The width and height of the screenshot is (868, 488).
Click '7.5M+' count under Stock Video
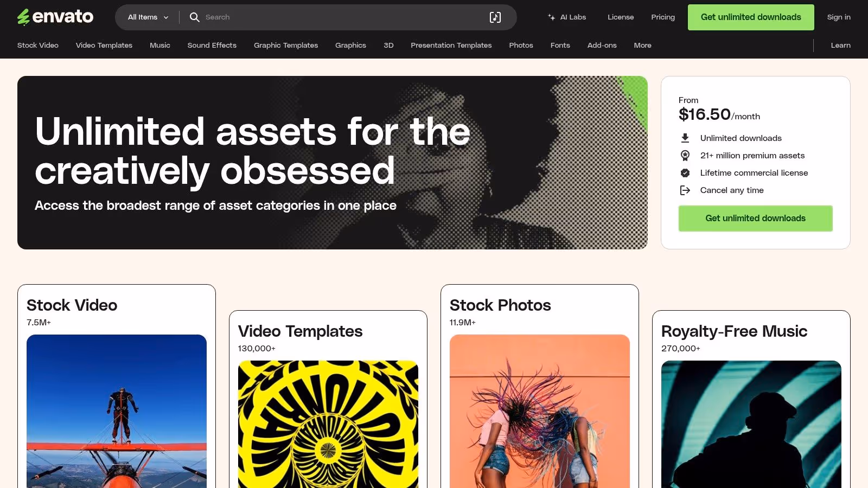(x=39, y=323)
